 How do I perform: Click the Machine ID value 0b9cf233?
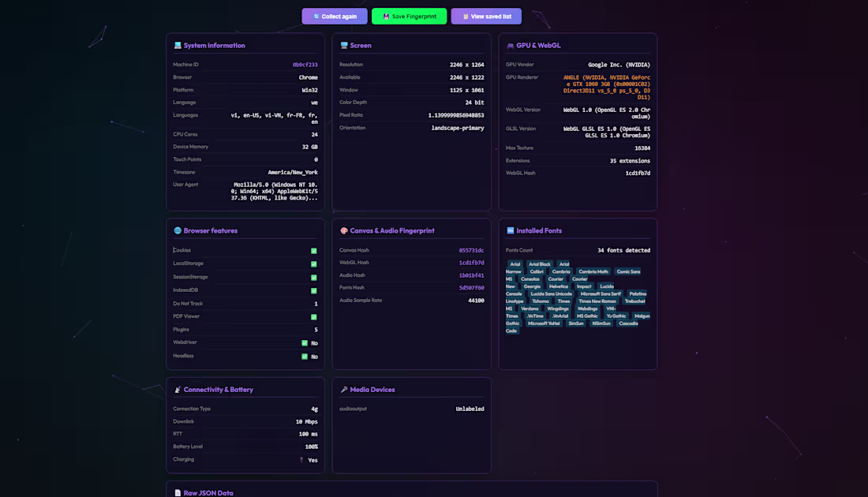305,65
